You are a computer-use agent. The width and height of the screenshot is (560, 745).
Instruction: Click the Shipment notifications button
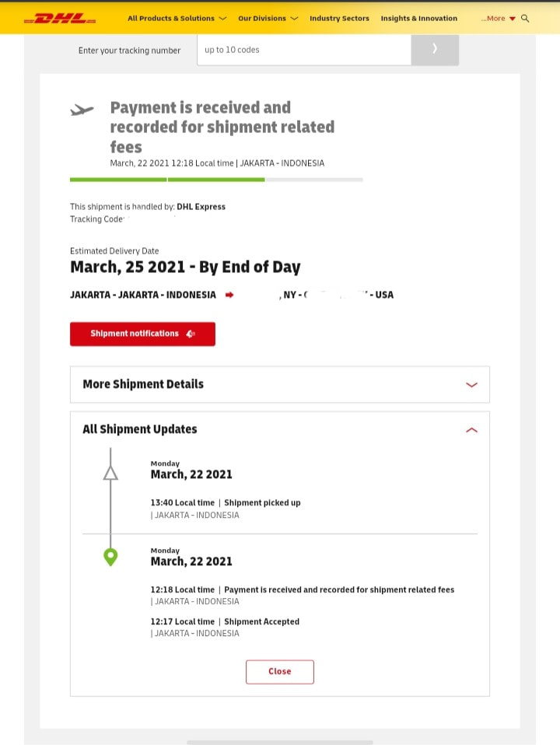click(x=142, y=334)
